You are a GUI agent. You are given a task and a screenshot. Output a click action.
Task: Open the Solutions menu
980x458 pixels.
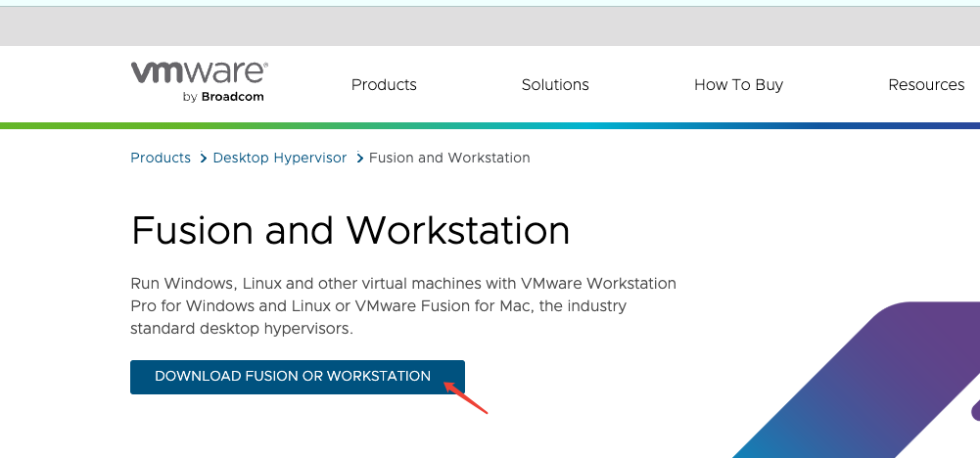pos(555,85)
